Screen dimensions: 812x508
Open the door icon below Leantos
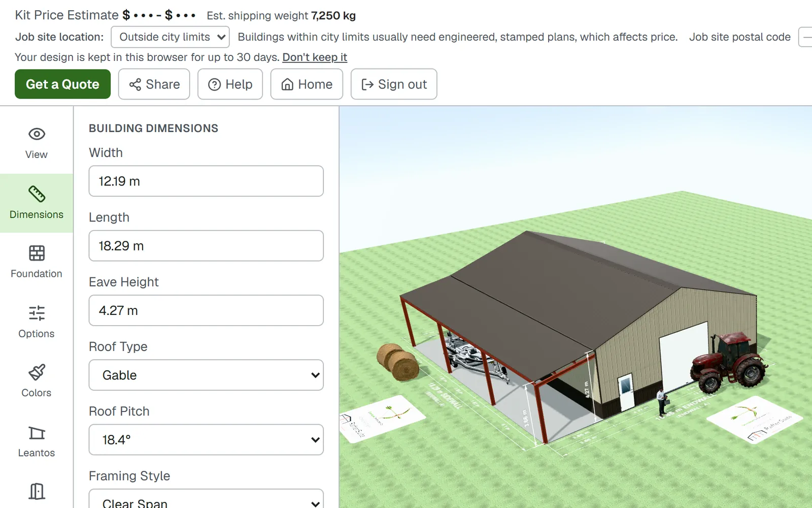(x=37, y=492)
